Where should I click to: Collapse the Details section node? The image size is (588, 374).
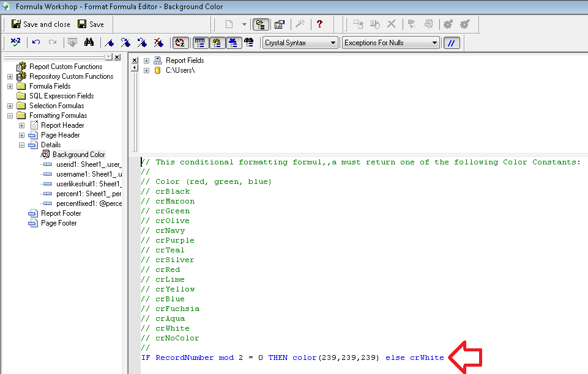[x=22, y=145]
